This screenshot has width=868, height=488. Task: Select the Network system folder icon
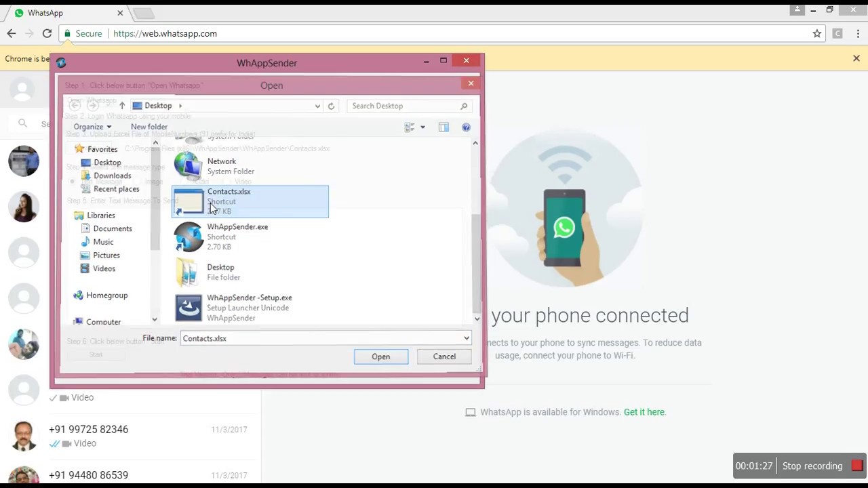(188, 166)
